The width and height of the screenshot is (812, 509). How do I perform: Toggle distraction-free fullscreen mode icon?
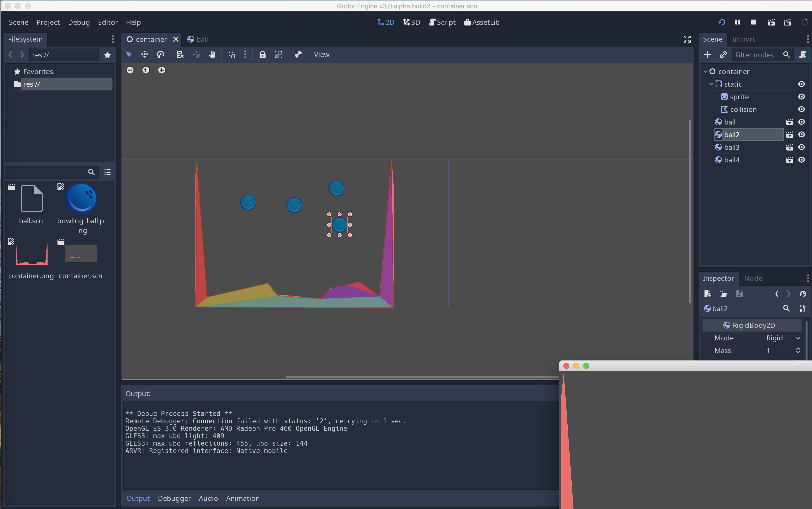coord(687,39)
